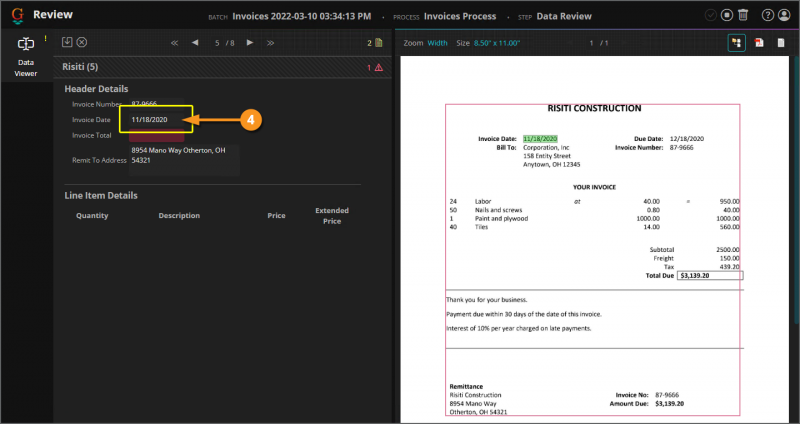Open the Zoom Width dropdown
Screen dimensions: 800x424
437,43
